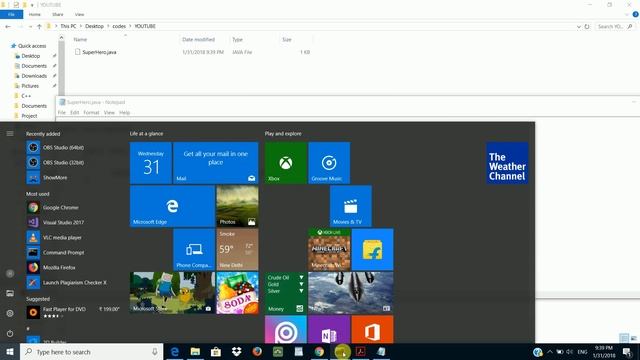This screenshot has width=640, height=360.
Task: Open the View tab in File Explorer
Action: coord(79,14)
